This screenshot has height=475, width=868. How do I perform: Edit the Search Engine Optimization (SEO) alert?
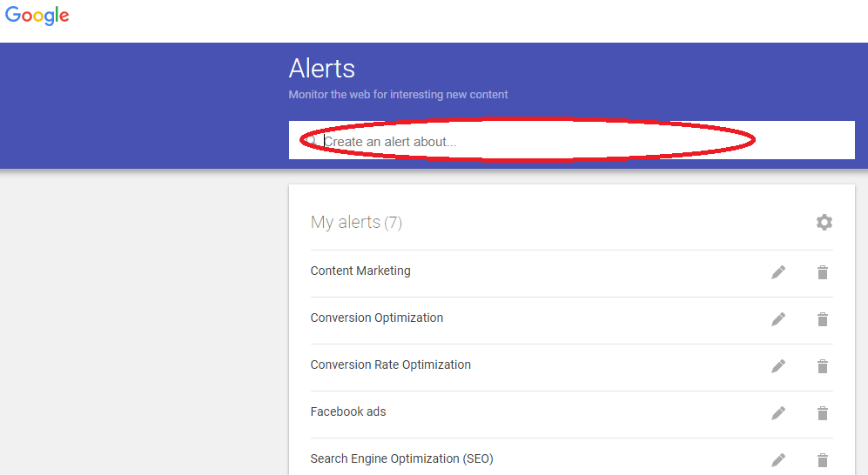point(778,460)
